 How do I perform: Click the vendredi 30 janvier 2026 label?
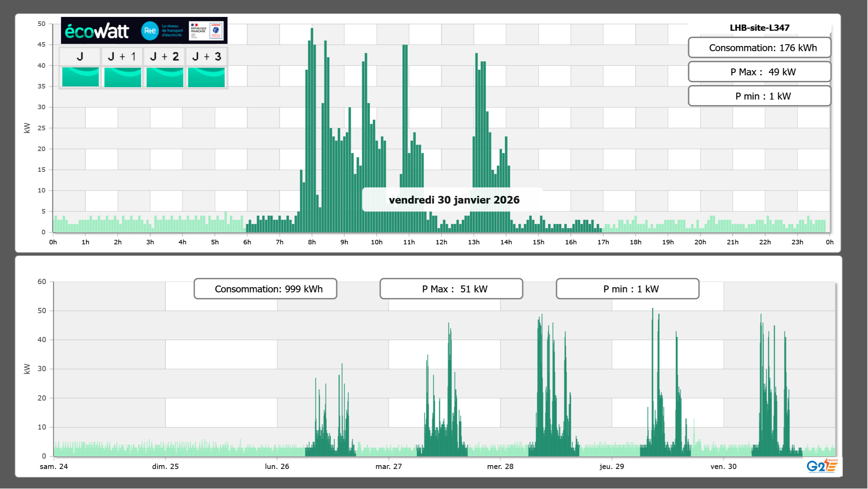(454, 200)
